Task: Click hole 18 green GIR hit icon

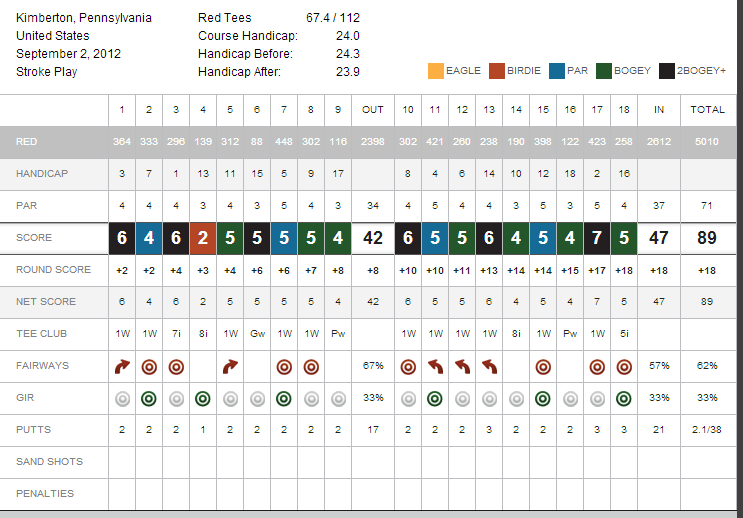Action: pos(624,398)
